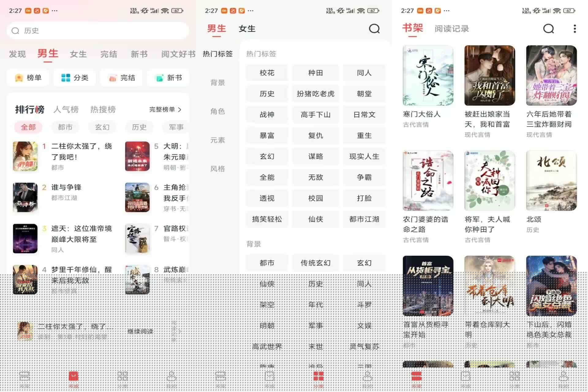Open the rank 2 book 谁与争锋 cover
This screenshot has width=588, height=392.
pyautogui.click(x=25, y=197)
